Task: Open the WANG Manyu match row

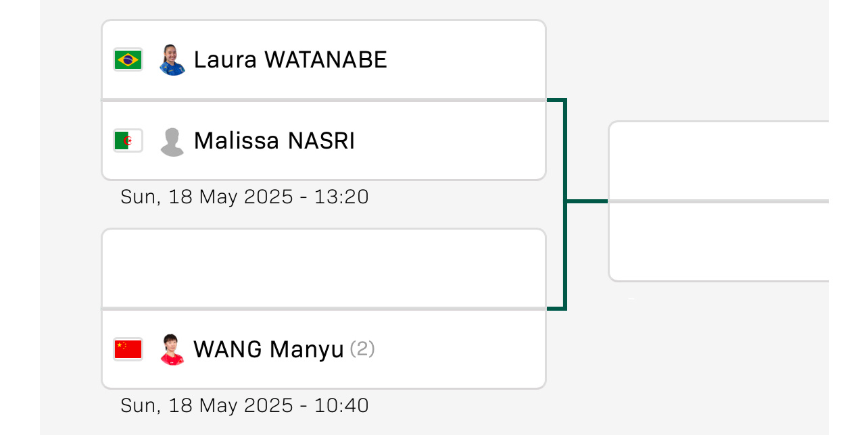Action: [x=324, y=349]
